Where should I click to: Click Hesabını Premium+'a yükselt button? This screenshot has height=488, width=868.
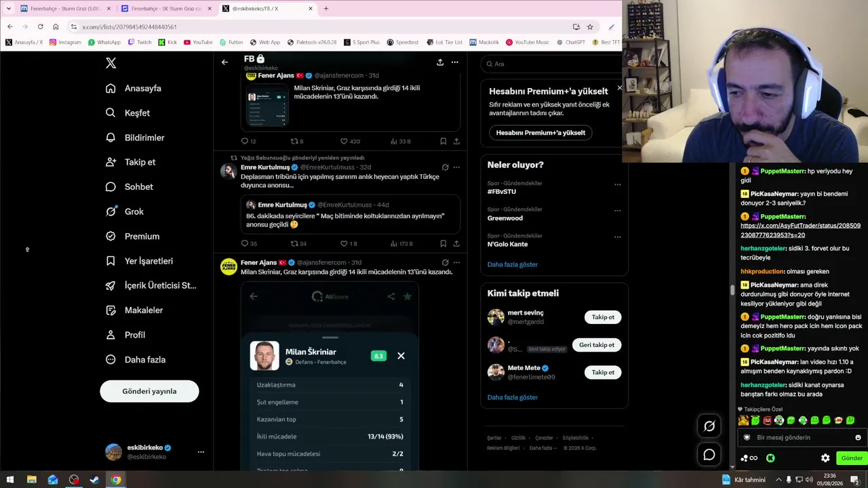coord(540,133)
